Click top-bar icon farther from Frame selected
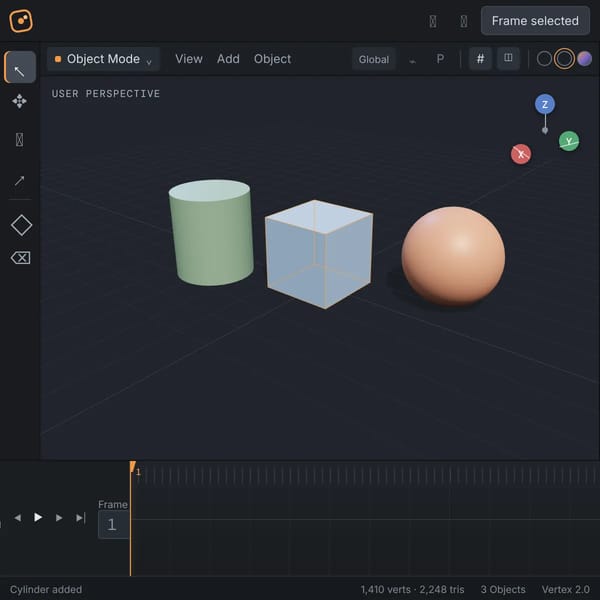This screenshot has height=600, width=600. 433,21
